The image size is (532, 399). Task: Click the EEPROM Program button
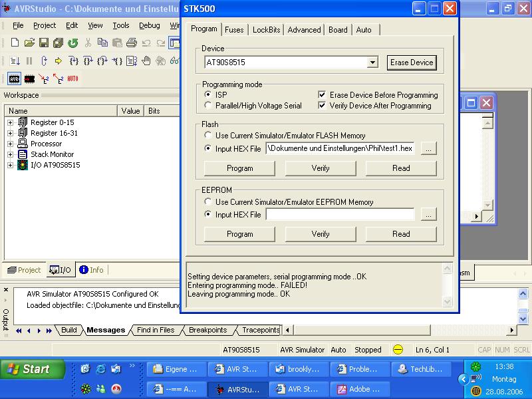239,234
